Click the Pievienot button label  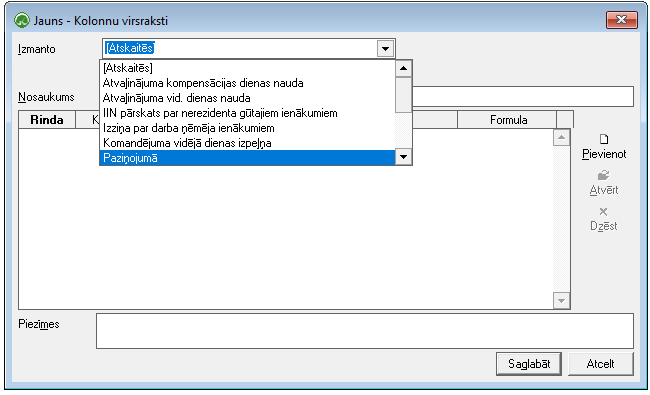604,154
